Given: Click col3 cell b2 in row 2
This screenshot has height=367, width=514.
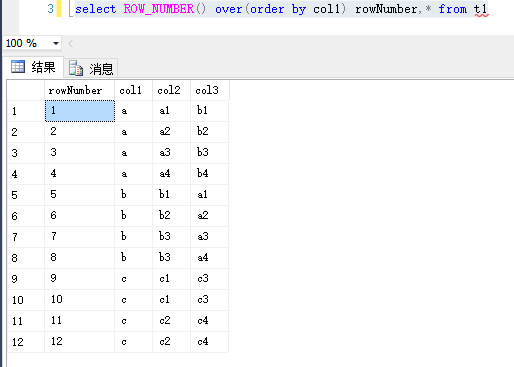Looking at the screenshot, I should pos(209,132).
